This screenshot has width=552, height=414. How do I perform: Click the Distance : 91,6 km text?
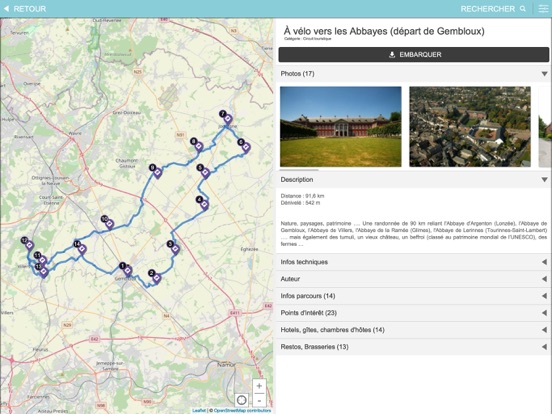pyautogui.click(x=302, y=196)
